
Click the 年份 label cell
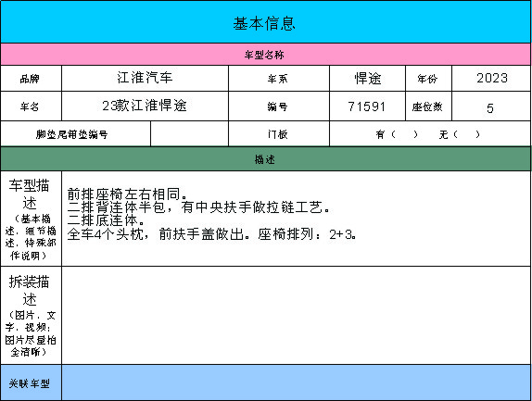click(428, 79)
